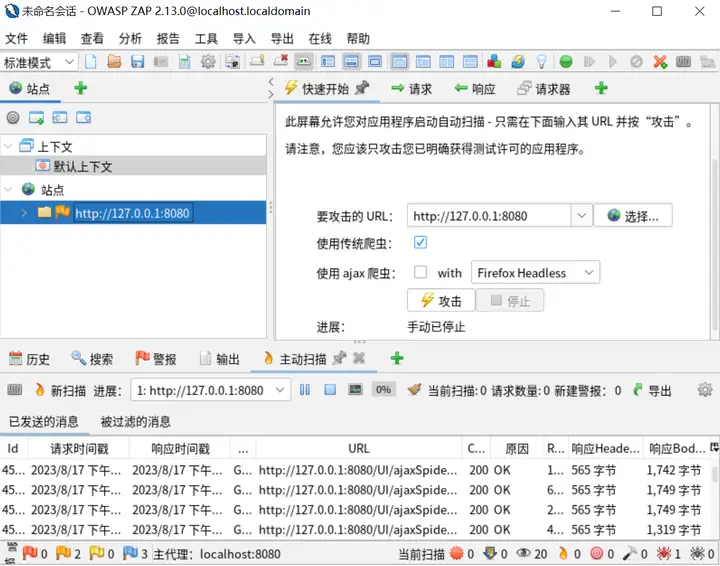Click the export context icon in sites panel
Viewport: 720px width, 566px height.
(84, 118)
